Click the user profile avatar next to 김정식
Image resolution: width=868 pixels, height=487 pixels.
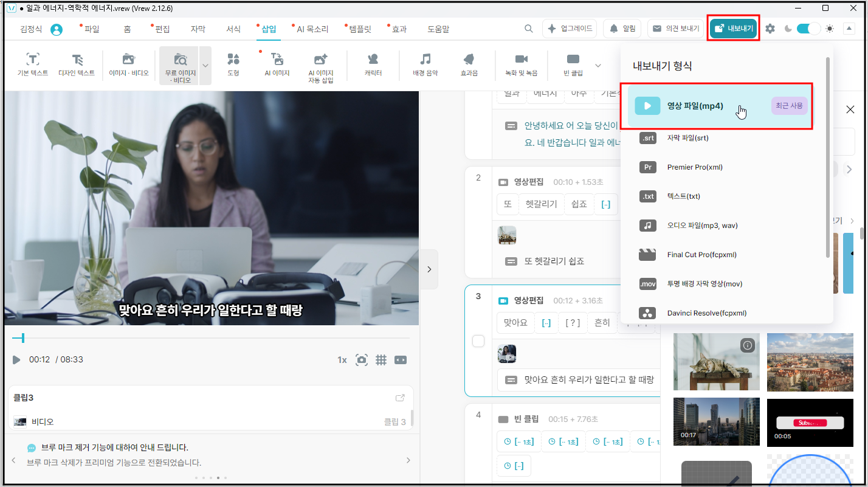point(57,29)
